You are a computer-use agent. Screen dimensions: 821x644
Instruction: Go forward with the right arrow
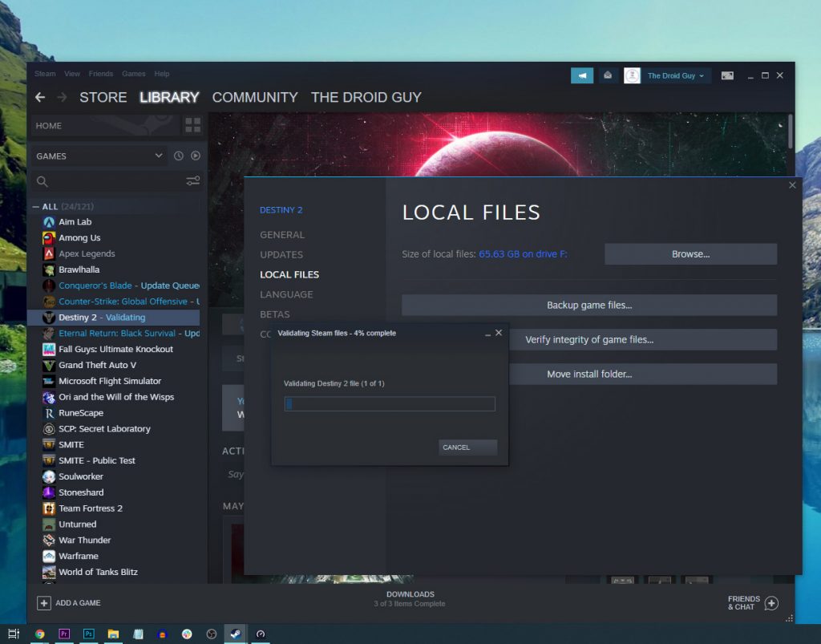click(62, 97)
